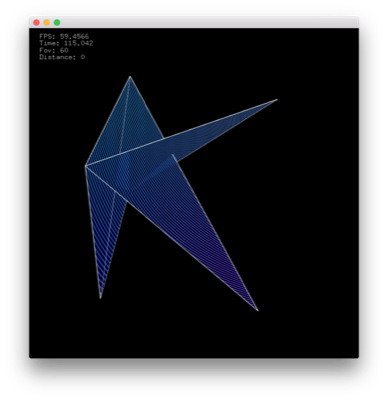Click the Distance: 0 readout
The height and width of the screenshot is (400, 388).
pos(62,57)
